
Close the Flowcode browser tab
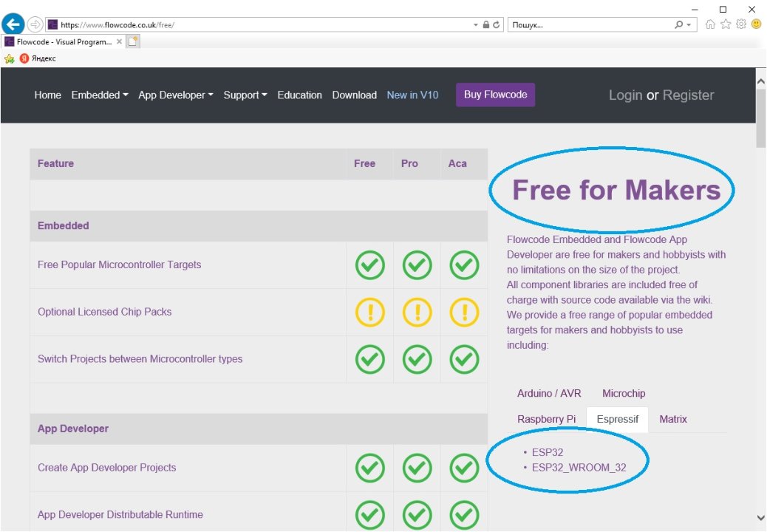[120, 41]
